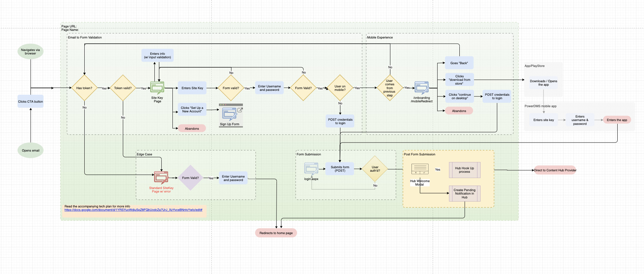Click the "Email to Form Validation" group label

85,37
